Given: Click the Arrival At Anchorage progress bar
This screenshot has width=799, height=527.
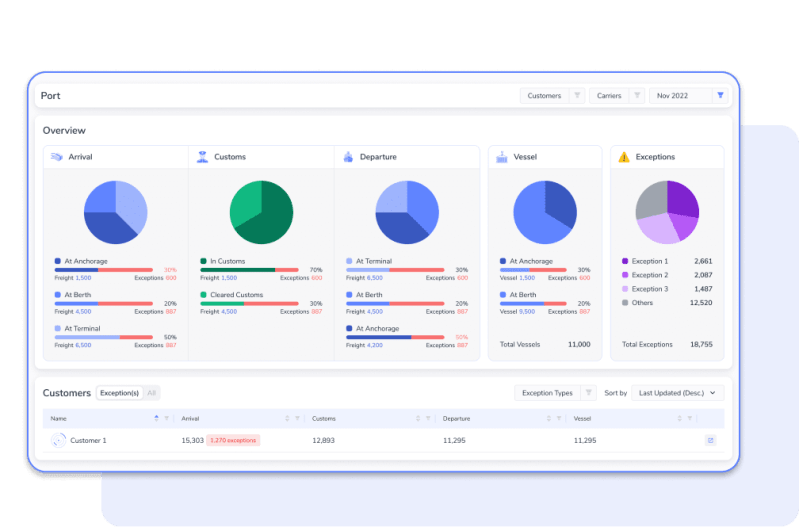Looking at the screenshot, I should point(103,270).
